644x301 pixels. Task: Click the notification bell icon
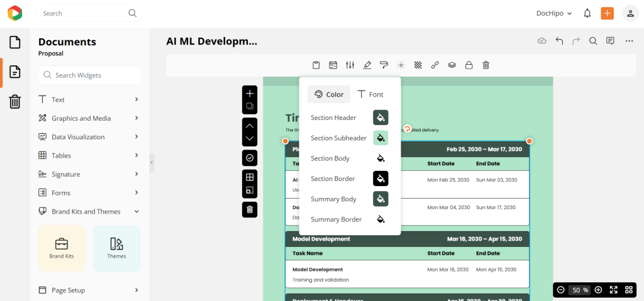587,13
